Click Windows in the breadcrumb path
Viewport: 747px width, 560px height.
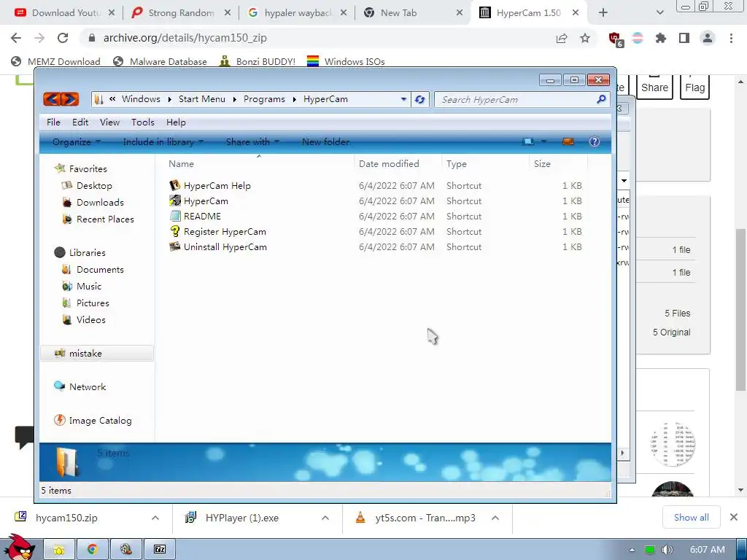pyautogui.click(x=141, y=99)
